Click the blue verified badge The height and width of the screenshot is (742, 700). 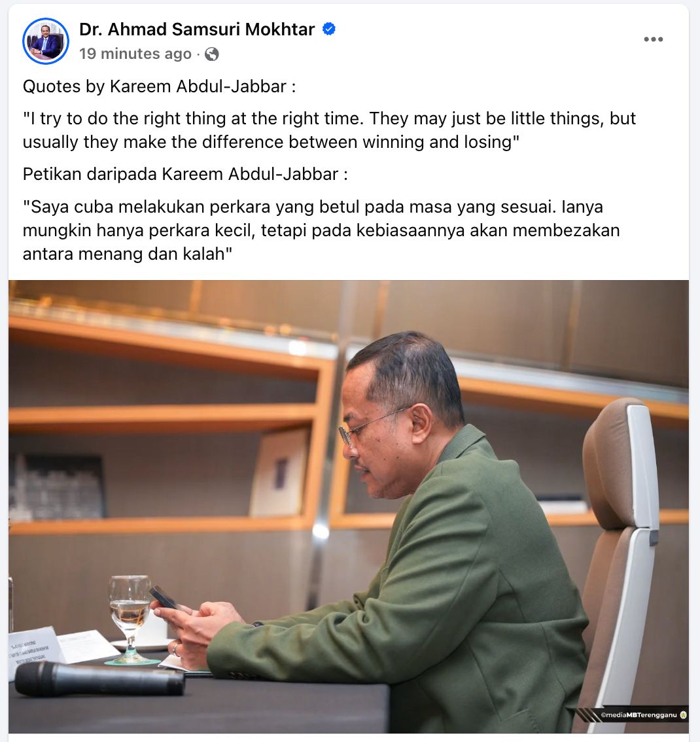pyautogui.click(x=328, y=29)
